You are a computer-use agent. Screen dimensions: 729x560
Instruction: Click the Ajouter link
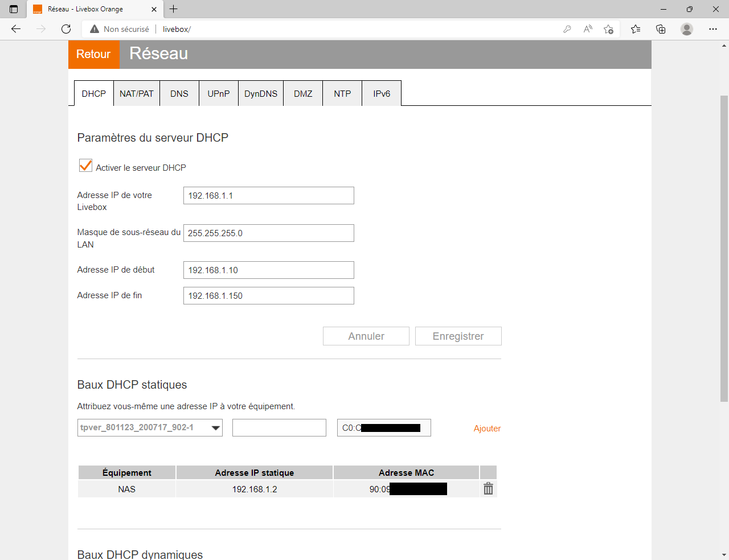click(x=488, y=429)
